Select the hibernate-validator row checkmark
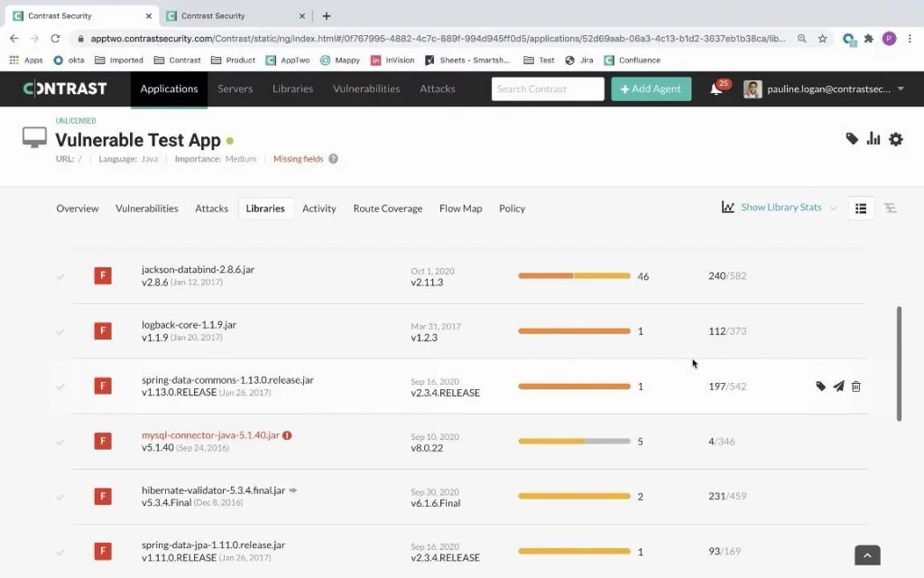 [x=60, y=497]
